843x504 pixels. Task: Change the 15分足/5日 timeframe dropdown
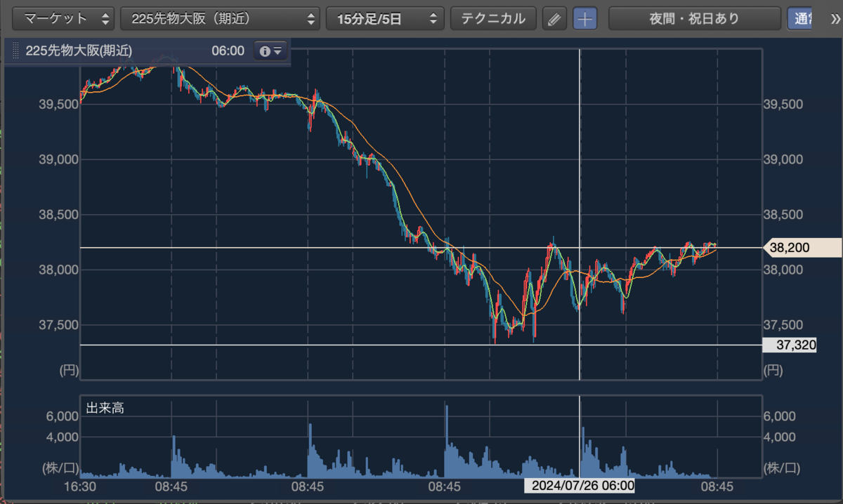(x=386, y=19)
